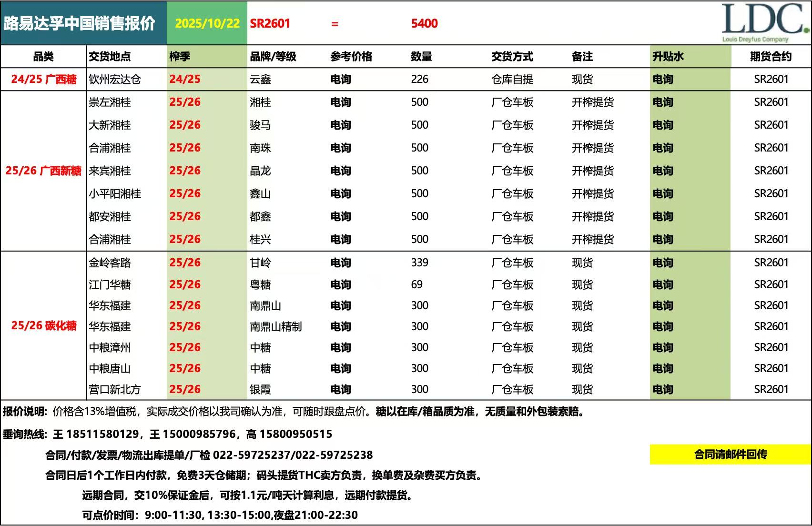The width and height of the screenshot is (812, 526).
Task: Select the 钦州宏达仓 delivery location cell
Action: [x=115, y=79]
